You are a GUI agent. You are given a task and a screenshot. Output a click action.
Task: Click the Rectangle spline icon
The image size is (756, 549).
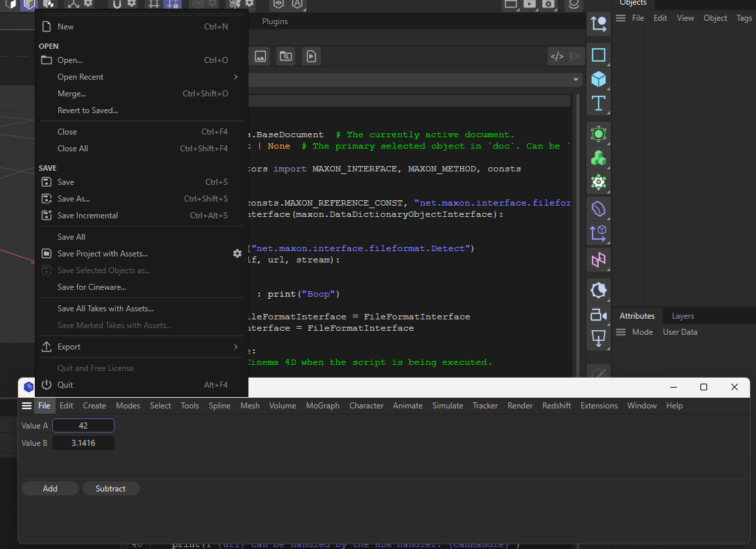point(599,55)
